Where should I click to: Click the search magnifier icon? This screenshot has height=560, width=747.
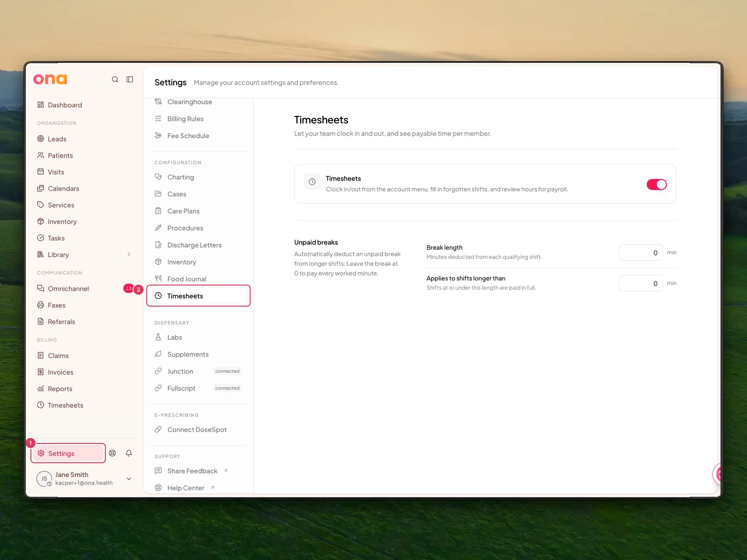pyautogui.click(x=115, y=79)
